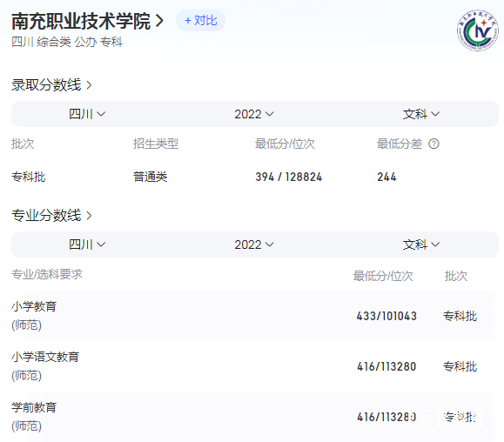Click the 批次 header in the 录取分数线 table
The image size is (504, 442).
click(23, 144)
